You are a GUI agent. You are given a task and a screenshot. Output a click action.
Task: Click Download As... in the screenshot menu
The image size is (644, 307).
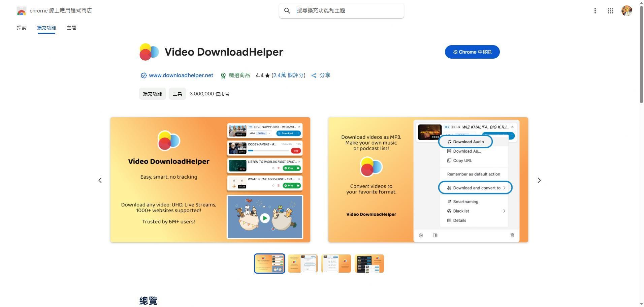(464, 151)
